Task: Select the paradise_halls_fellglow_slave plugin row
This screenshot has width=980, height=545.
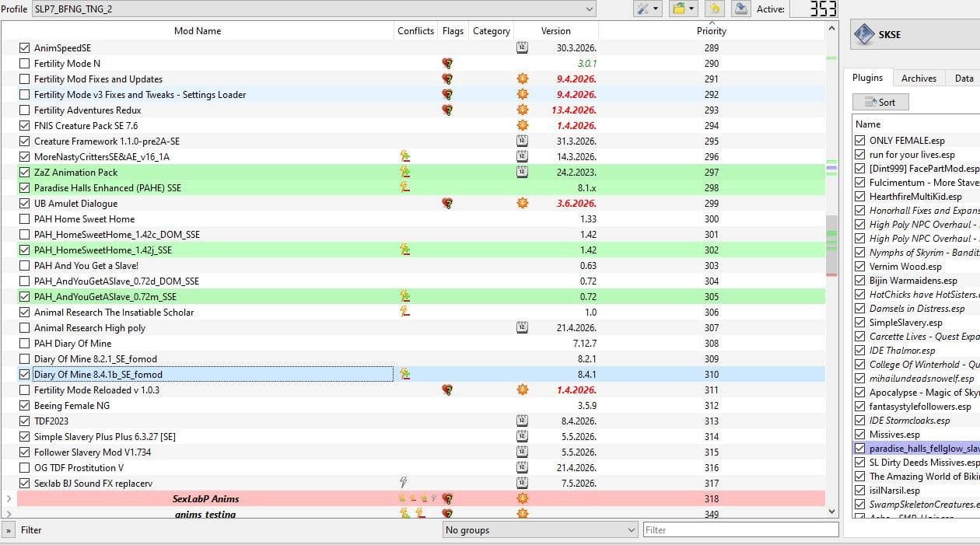Action: pos(916,449)
